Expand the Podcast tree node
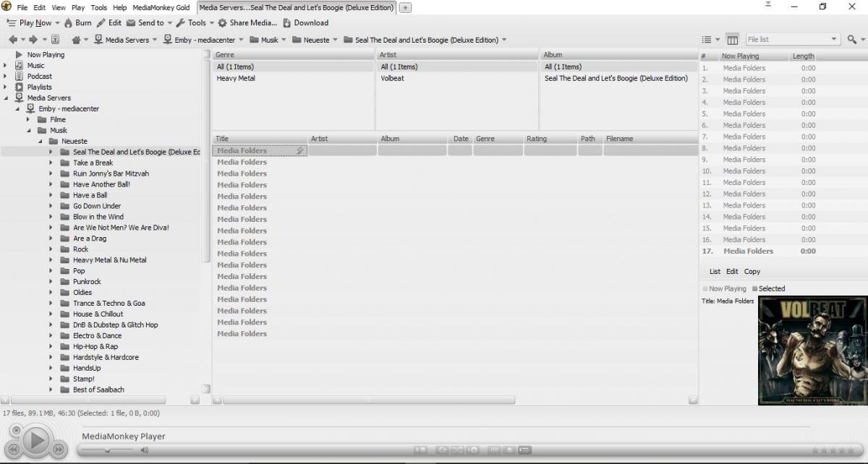This screenshot has width=868, height=464. [x=5, y=76]
